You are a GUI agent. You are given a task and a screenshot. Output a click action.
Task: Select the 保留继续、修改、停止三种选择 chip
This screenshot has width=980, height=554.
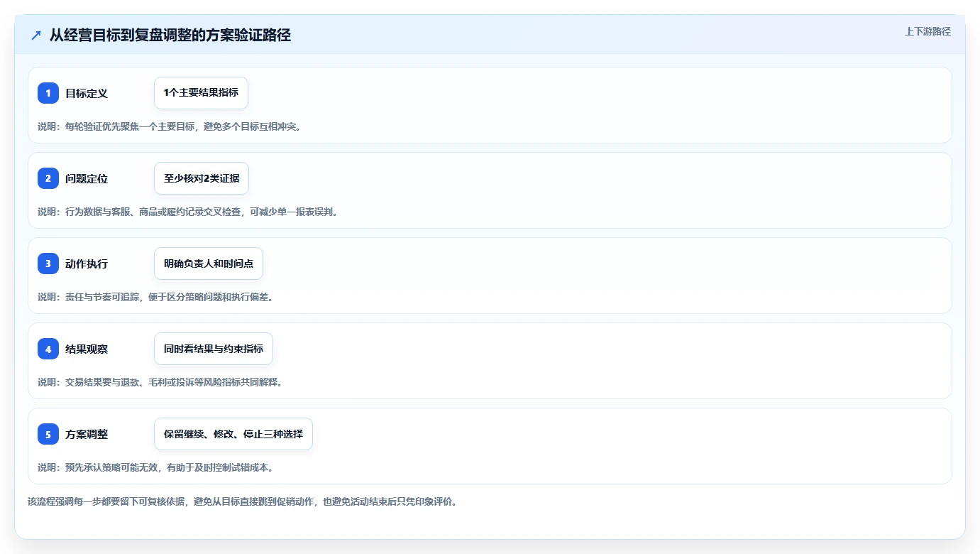[233, 434]
